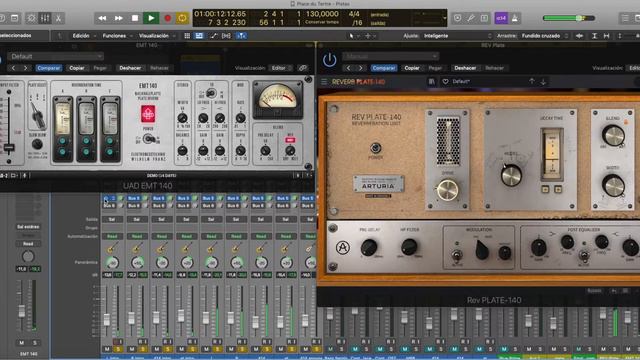Click the Smart Controls dial icon
Image resolution: width=640 pixels, height=360 pixels.
(31, 18)
